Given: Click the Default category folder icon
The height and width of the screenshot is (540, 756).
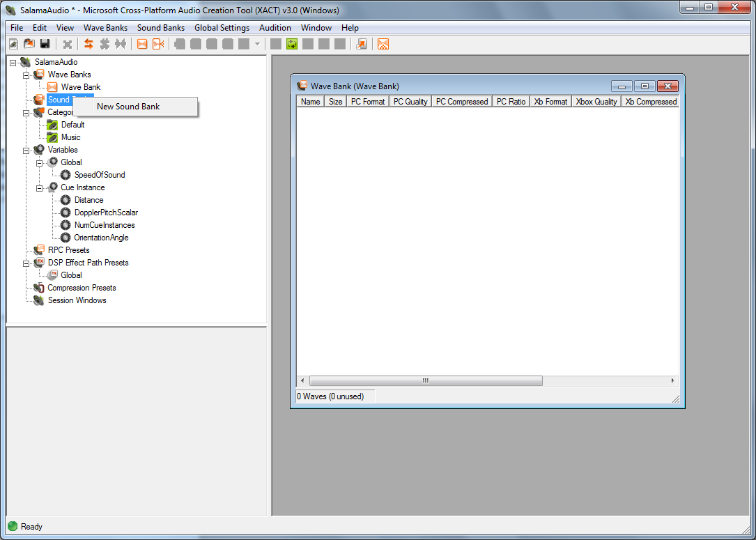Looking at the screenshot, I should 52,125.
